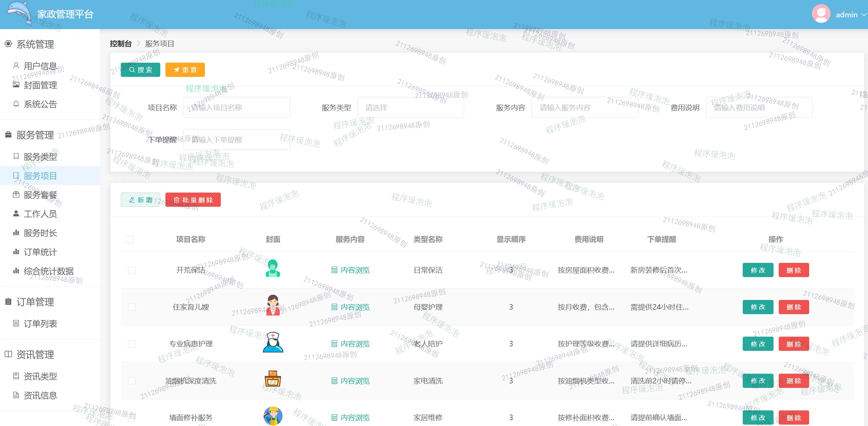This screenshot has width=868, height=426.
Task: Click the briefcase icon beside 服务管理
Action: [x=8, y=135]
